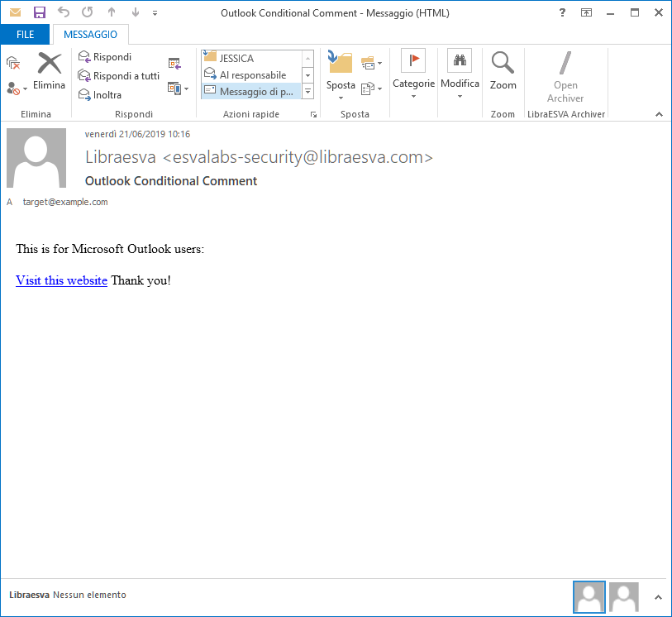Open Modifica binoculars dropdown
This screenshot has width=672, height=617.
(x=460, y=74)
